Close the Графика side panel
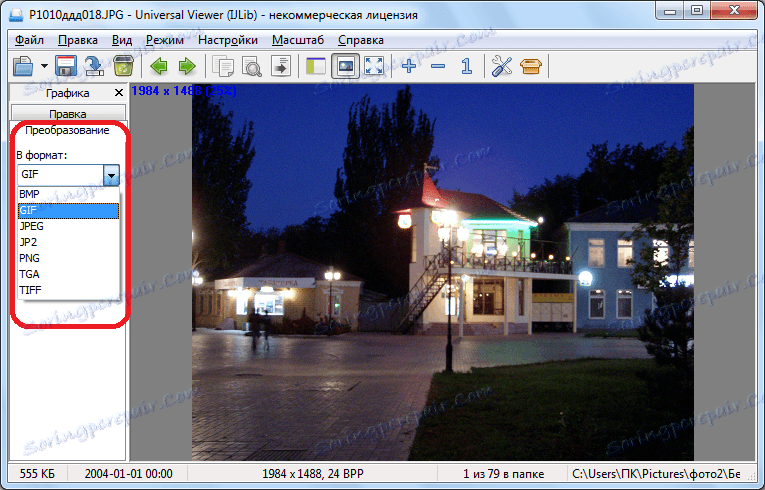 (x=119, y=93)
